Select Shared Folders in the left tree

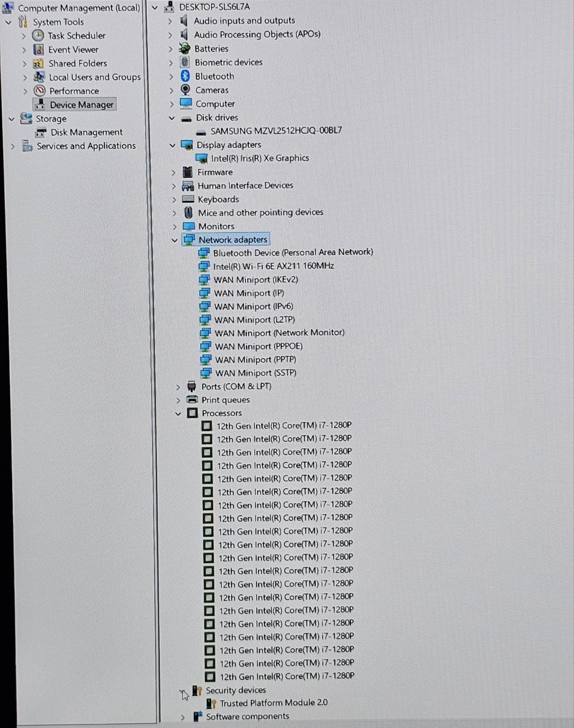coord(78,63)
